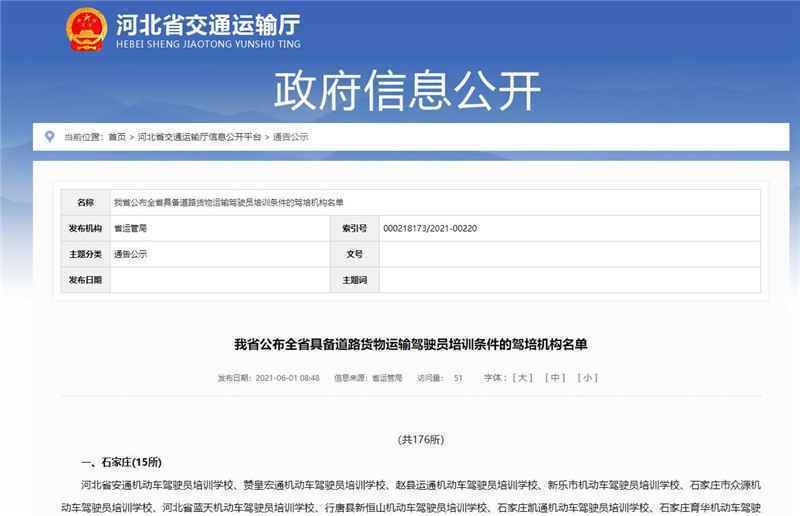This screenshot has height=516, width=800.
Task: Click 石家庄凯通机动车驾驶员培训学校 text
Action: point(573,507)
